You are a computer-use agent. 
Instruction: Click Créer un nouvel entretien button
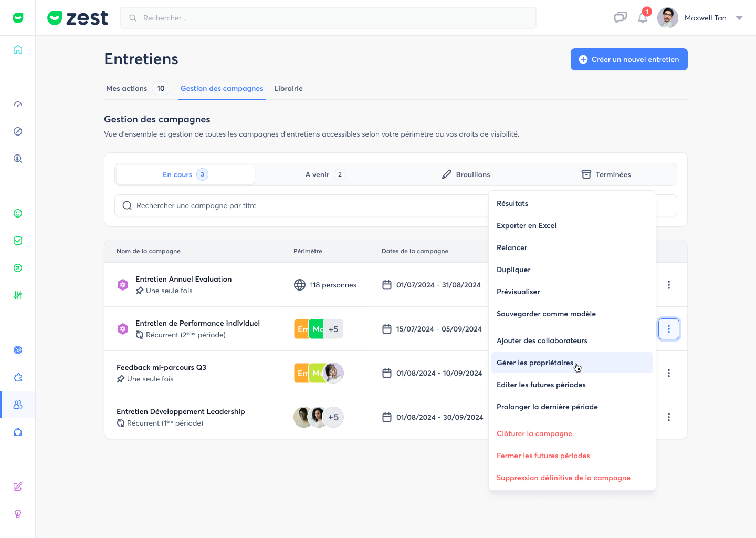click(x=628, y=59)
